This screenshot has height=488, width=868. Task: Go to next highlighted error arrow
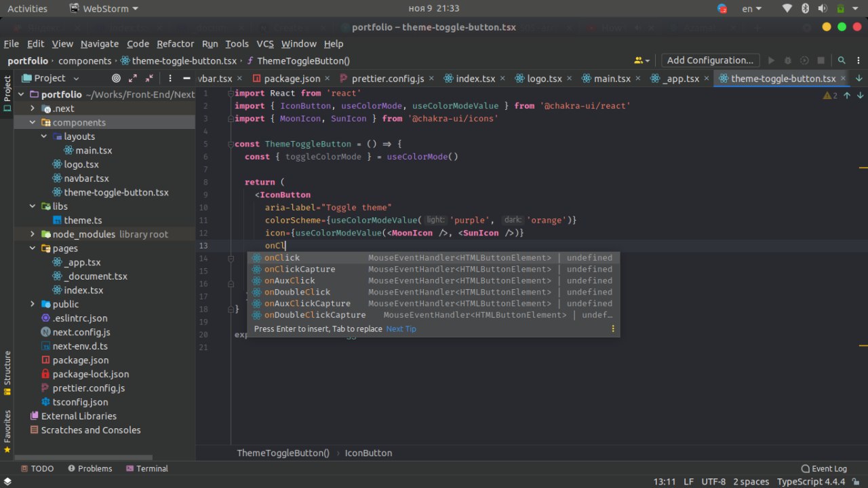coord(860,96)
